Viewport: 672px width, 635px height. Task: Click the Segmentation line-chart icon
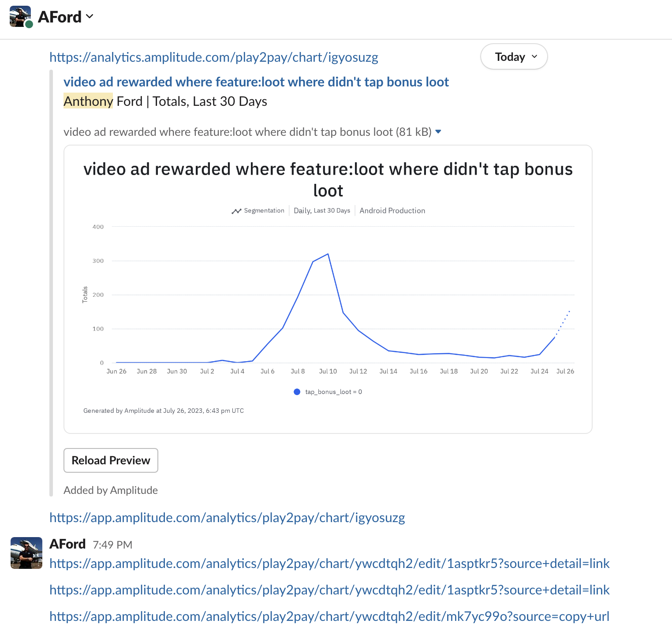pos(236,211)
